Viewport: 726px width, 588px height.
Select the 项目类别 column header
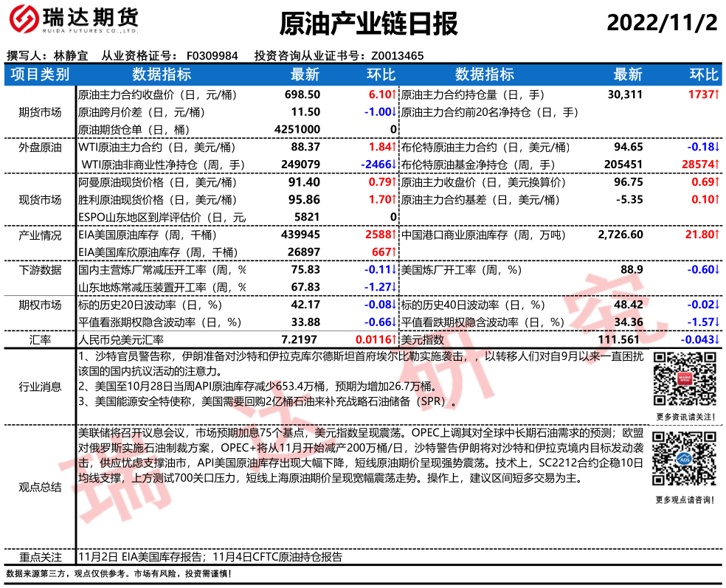point(41,75)
